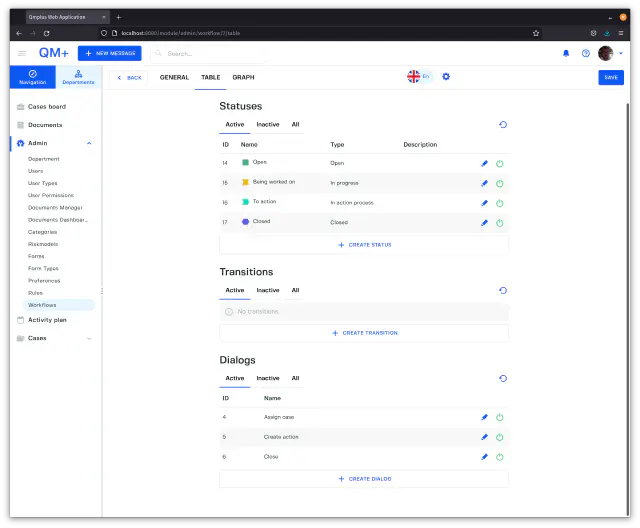
Task: Toggle the hamburger sidebar menu
Action: [x=22, y=53]
